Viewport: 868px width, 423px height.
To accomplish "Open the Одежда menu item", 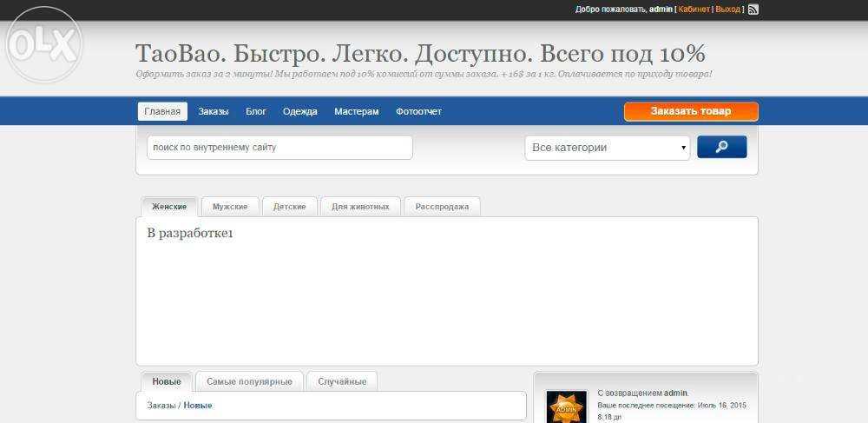I will coord(300,111).
